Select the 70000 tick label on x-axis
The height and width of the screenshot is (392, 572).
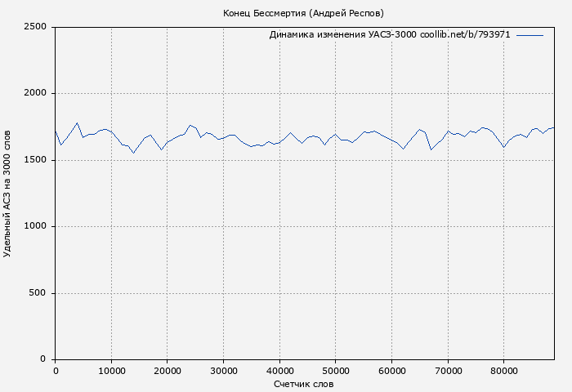[x=448, y=371]
